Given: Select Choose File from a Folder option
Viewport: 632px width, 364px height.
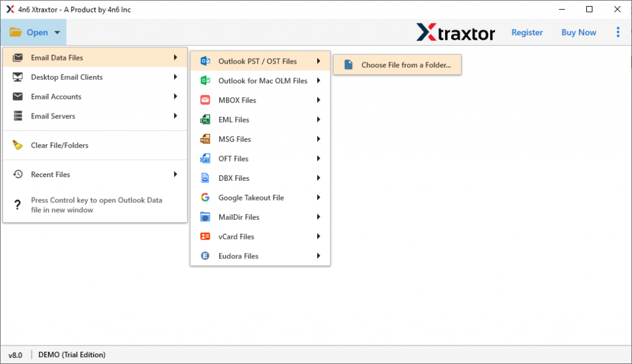Looking at the screenshot, I should [x=397, y=65].
